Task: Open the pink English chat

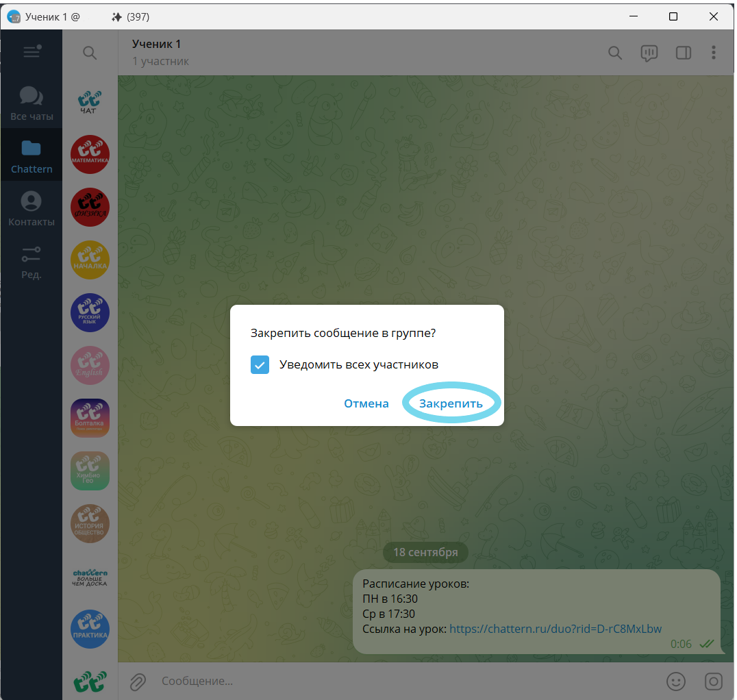Action: pos(90,365)
